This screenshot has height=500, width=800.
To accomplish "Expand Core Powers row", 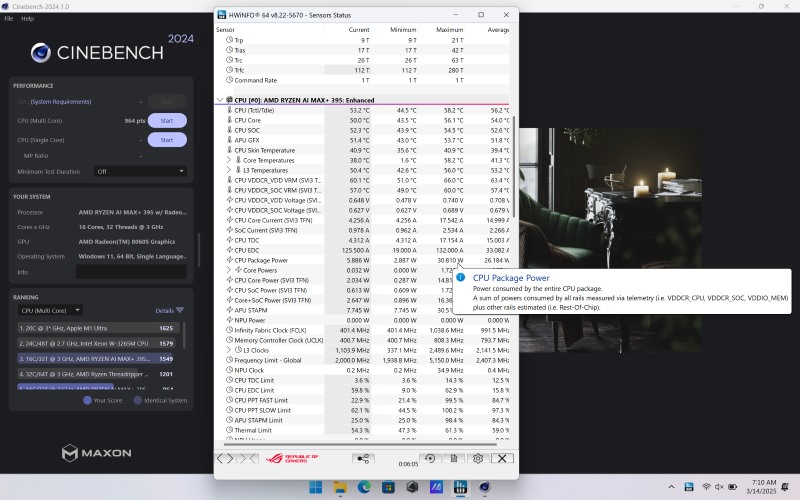I will coord(229,270).
